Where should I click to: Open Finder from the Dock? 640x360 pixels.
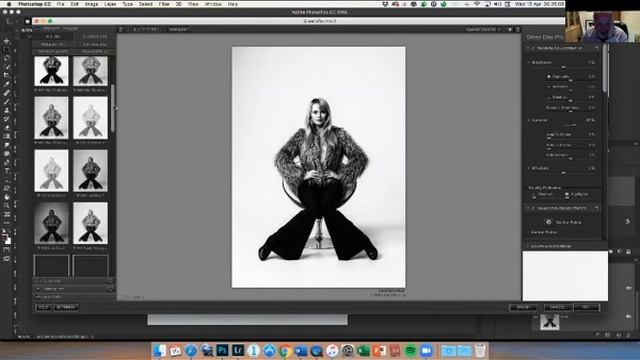pyautogui.click(x=160, y=350)
